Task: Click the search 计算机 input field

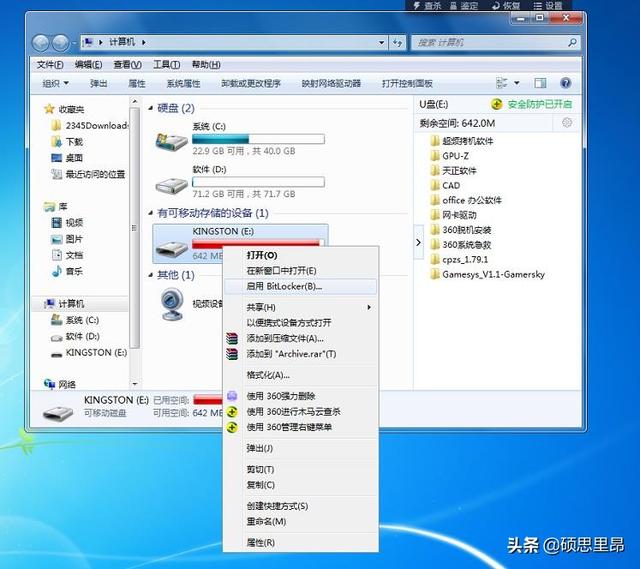Action: [490, 43]
